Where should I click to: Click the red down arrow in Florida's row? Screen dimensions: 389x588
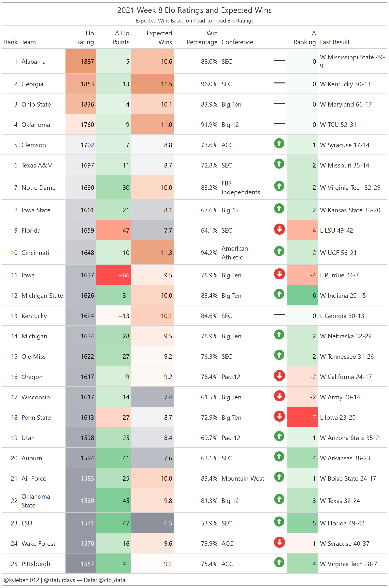[x=279, y=229]
